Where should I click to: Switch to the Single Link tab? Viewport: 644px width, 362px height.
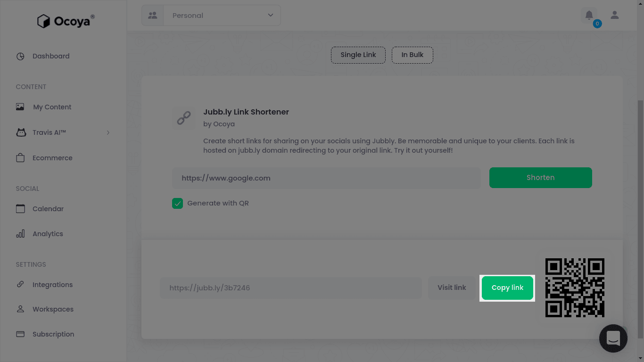click(358, 55)
